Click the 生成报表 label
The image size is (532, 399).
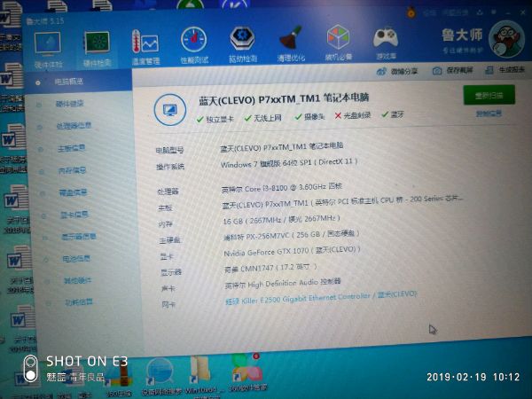pyautogui.click(x=512, y=69)
